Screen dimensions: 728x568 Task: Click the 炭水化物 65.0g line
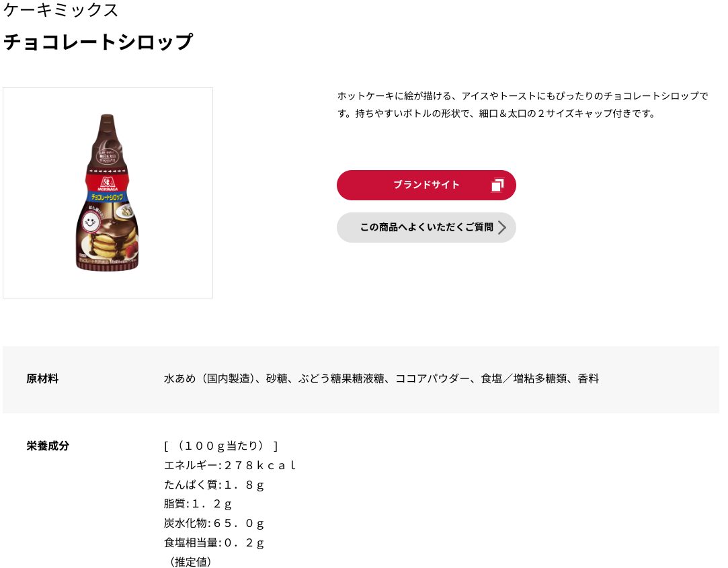pos(214,524)
